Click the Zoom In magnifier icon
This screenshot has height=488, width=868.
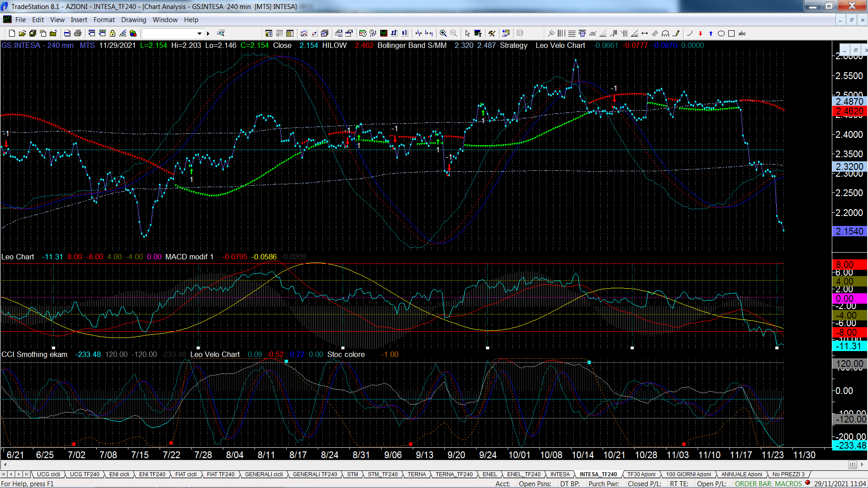click(443, 33)
